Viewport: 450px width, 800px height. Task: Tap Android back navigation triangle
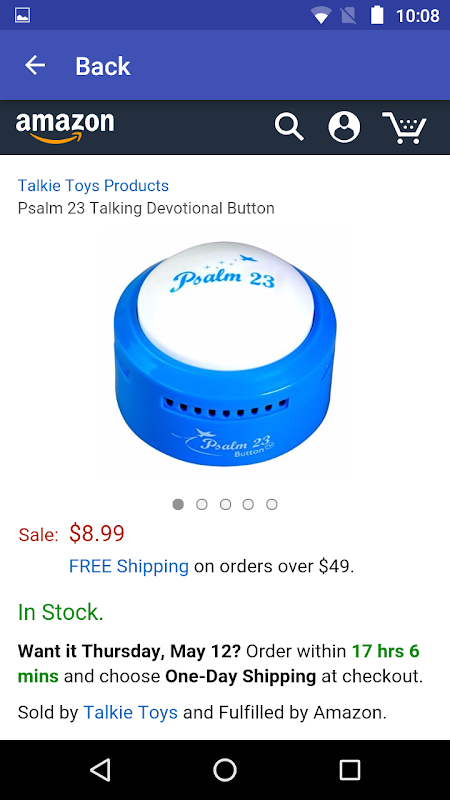coord(101,769)
